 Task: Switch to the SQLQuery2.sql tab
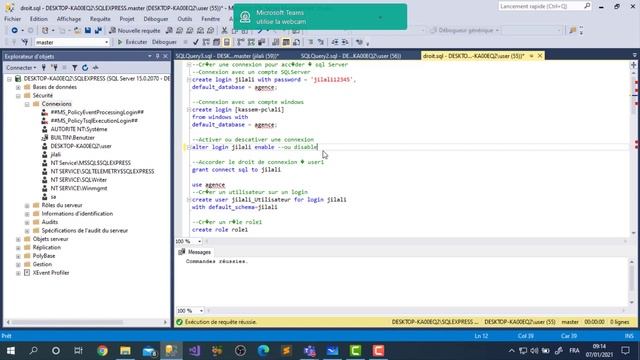pyautogui.click(x=351, y=56)
